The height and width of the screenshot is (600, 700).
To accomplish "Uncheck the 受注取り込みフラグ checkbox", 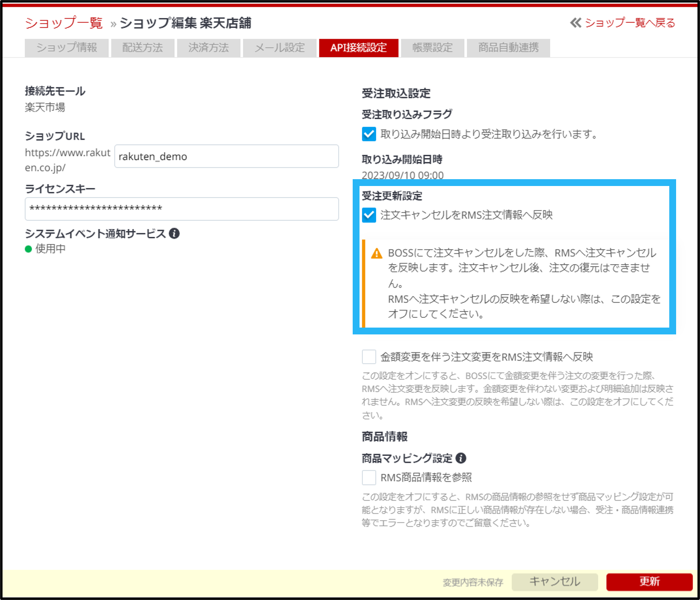I will [369, 134].
